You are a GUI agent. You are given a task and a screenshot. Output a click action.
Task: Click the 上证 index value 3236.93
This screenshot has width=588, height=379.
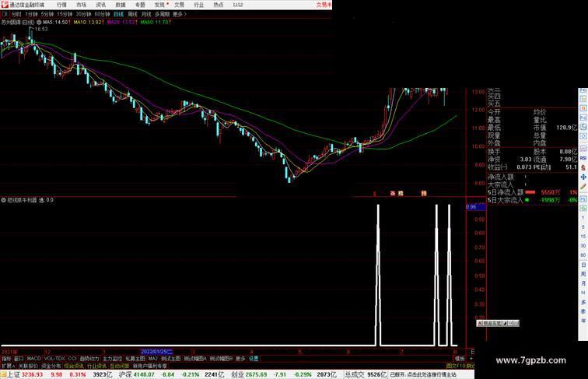[x=32, y=374]
